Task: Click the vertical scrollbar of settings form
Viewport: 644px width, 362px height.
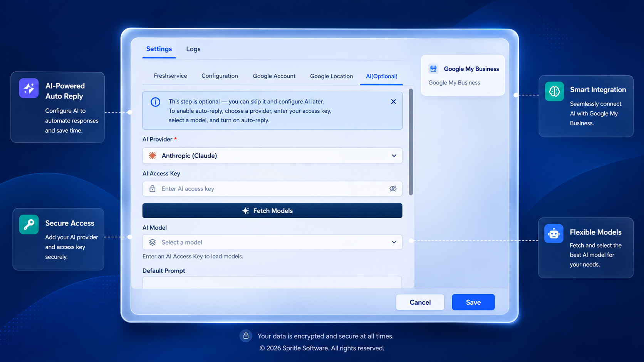Action: click(x=411, y=142)
